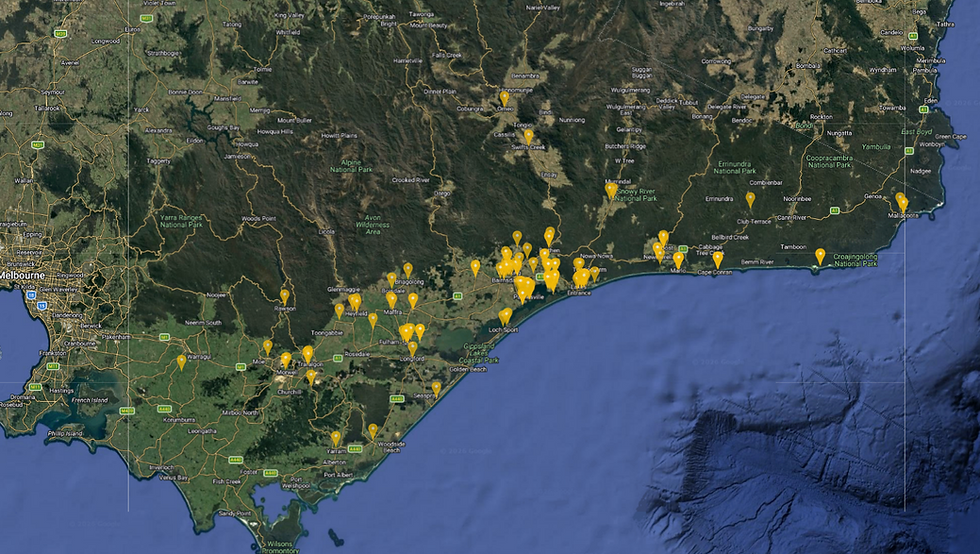Click the pin northeast of Churchill
980x554 pixels.
[x=311, y=376]
